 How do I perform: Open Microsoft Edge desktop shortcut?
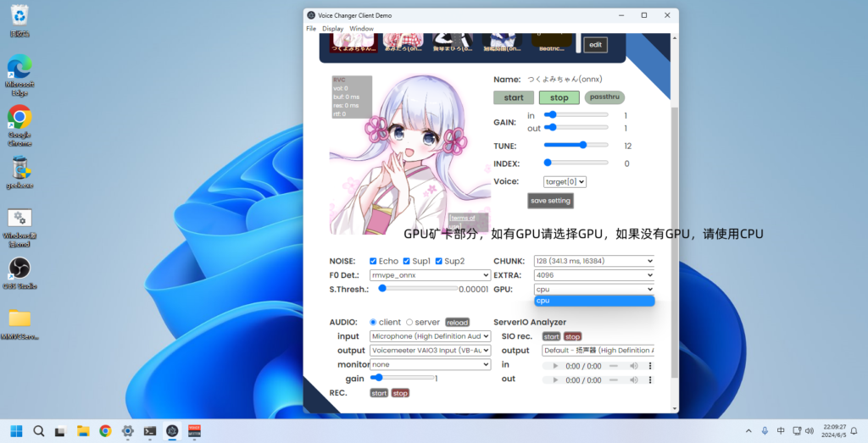coord(19,75)
